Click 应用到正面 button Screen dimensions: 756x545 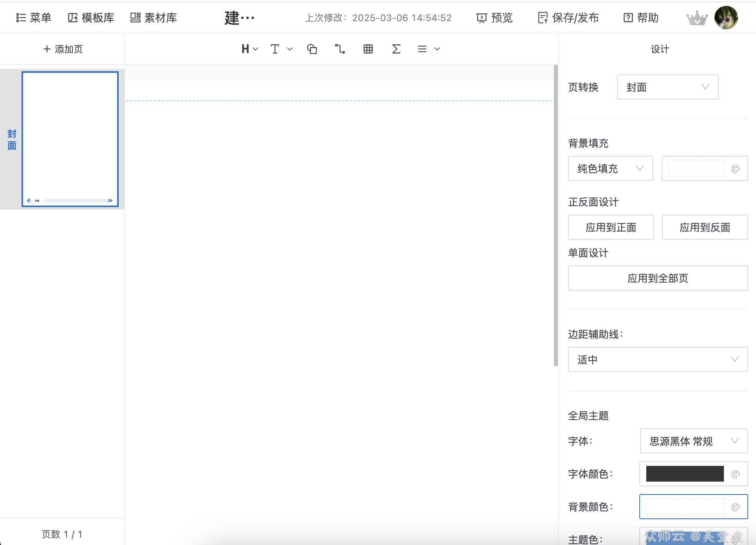point(611,227)
